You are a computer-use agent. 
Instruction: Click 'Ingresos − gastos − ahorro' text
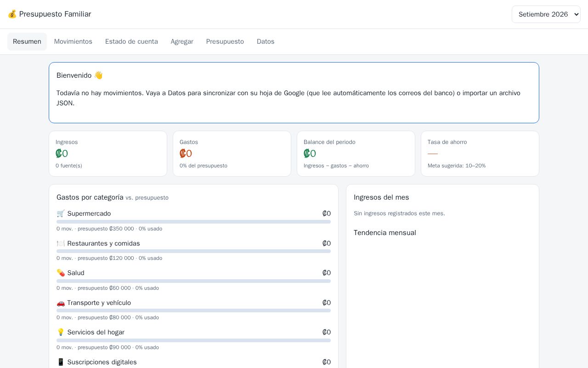click(336, 166)
